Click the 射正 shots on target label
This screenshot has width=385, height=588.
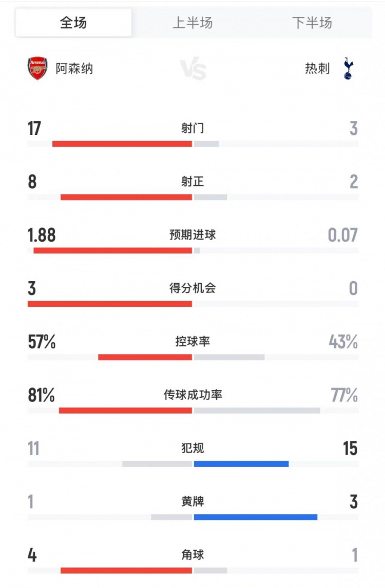192,182
